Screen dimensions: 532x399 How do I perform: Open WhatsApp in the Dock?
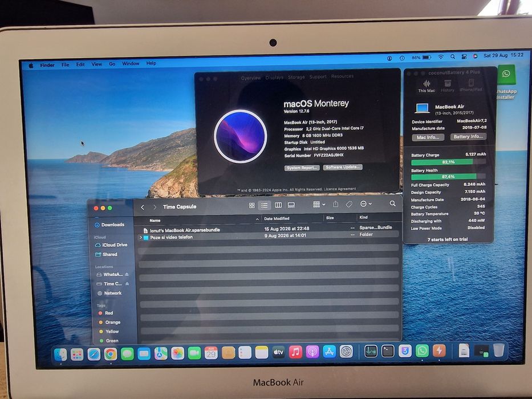(422, 351)
